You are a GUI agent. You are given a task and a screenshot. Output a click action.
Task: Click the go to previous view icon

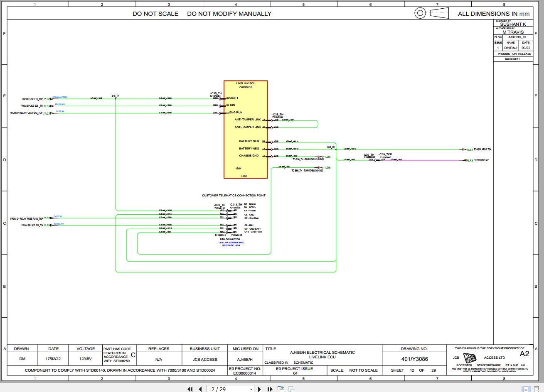point(281,389)
